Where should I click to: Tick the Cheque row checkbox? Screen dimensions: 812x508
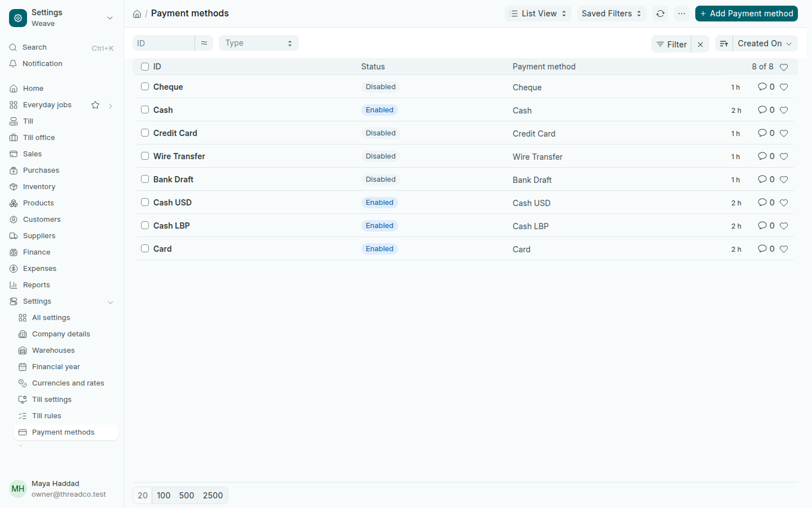tap(145, 86)
